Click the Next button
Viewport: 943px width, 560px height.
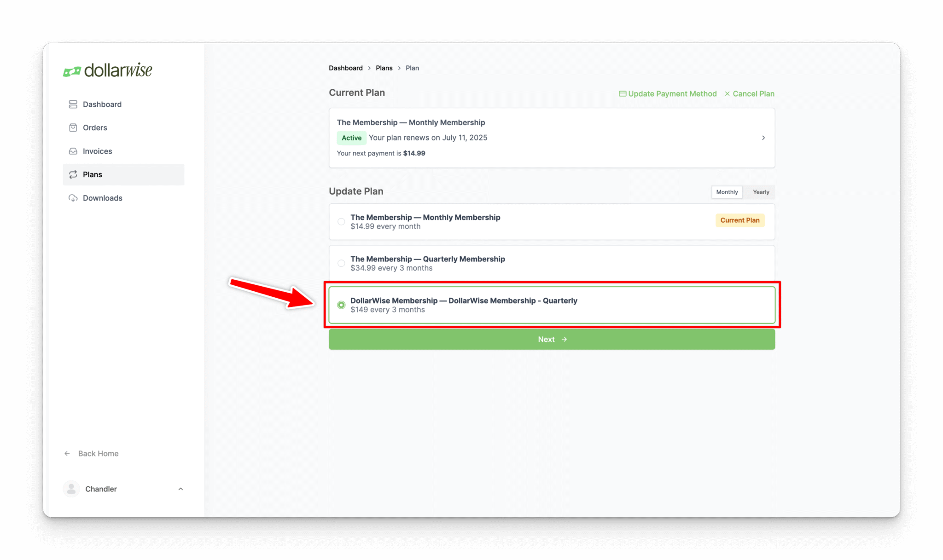pos(551,339)
